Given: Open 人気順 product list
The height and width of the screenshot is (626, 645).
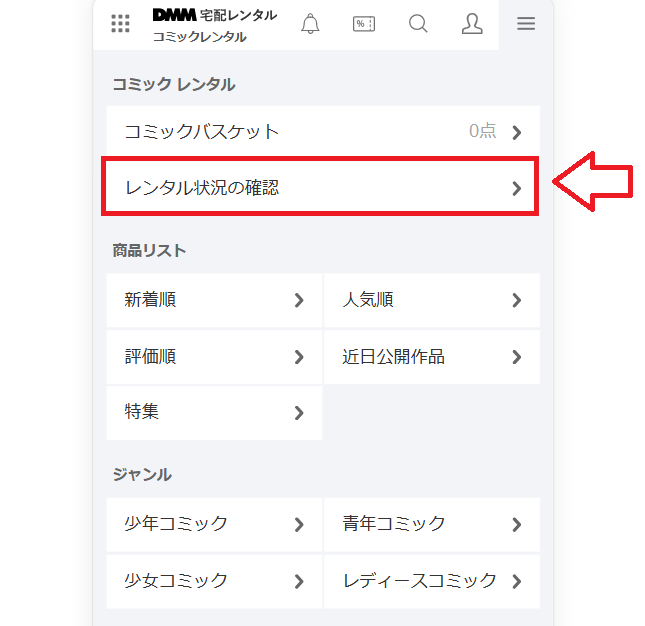Looking at the screenshot, I should 432,300.
